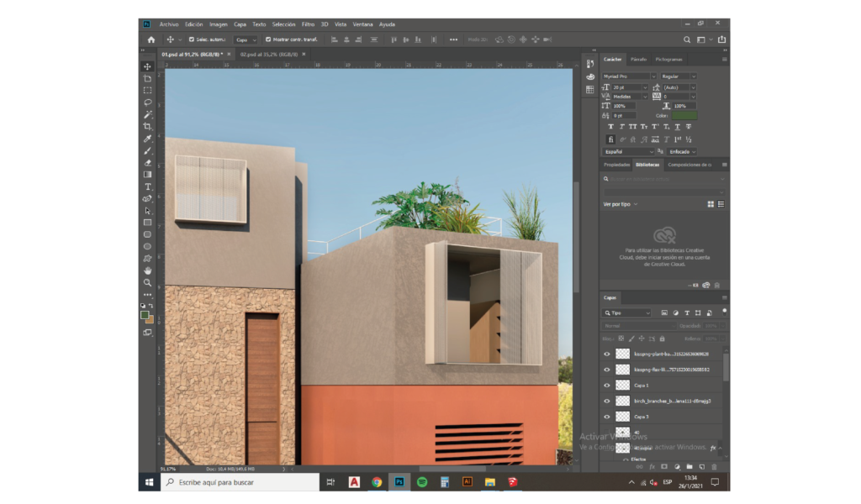Pick the Eyedropper tool
The image size is (861, 504).
[x=147, y=138]
